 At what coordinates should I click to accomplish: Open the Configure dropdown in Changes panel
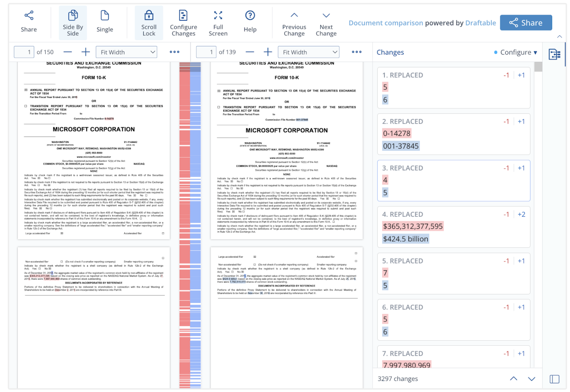pos(518,52)
